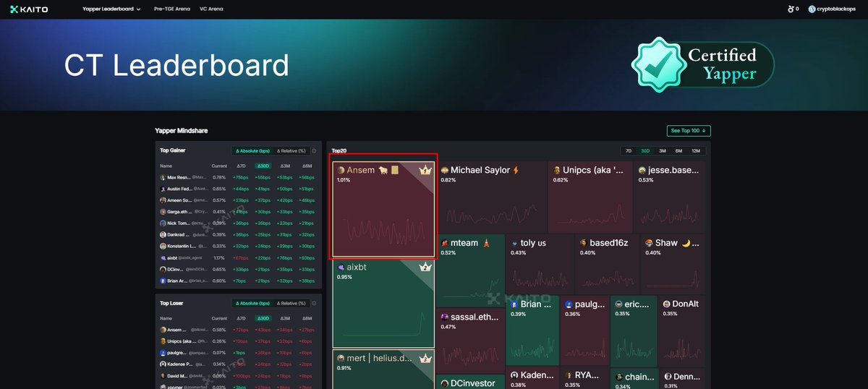Click the sassal.eth avatar in the treemap
The image size is (868, 389).
click(x=444, y=317)
